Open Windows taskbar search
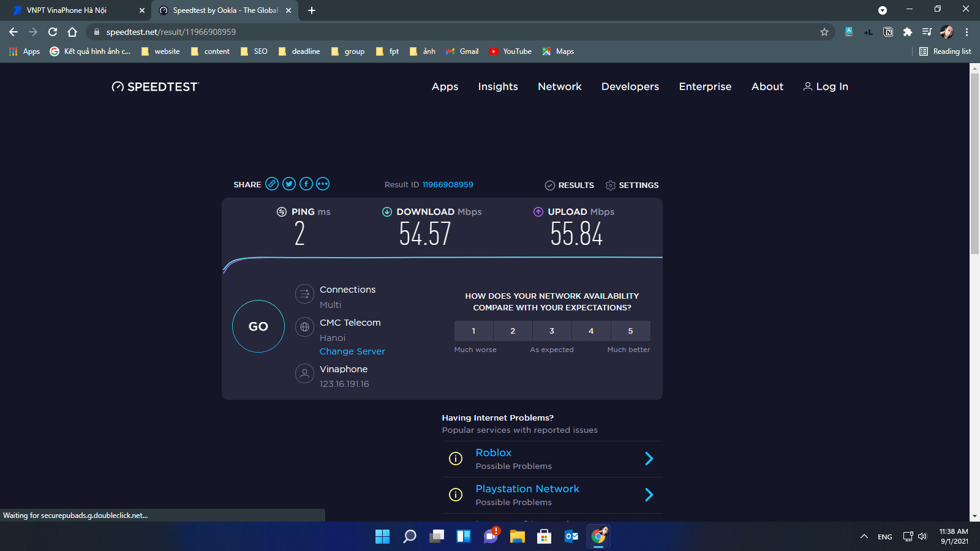The width and height of the screenshot is (980, 551). click(x=410, y=537)
